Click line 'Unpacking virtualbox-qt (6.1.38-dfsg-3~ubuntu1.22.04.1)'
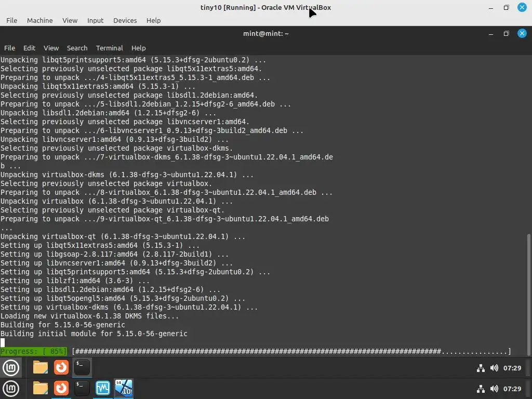Screen dimensions: 532x399 123,236
